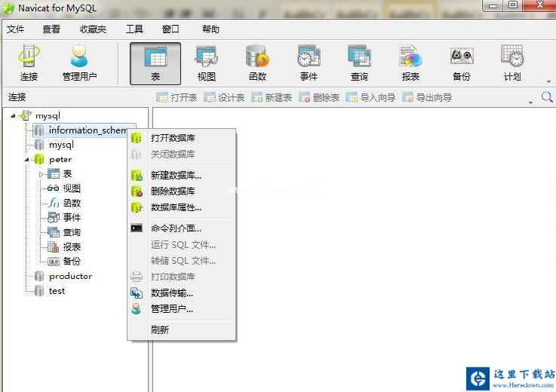Choose 新建数据库... from the context menu
Image resolution: width=556 pixels, height=392 pixels.
pos(182,175)
